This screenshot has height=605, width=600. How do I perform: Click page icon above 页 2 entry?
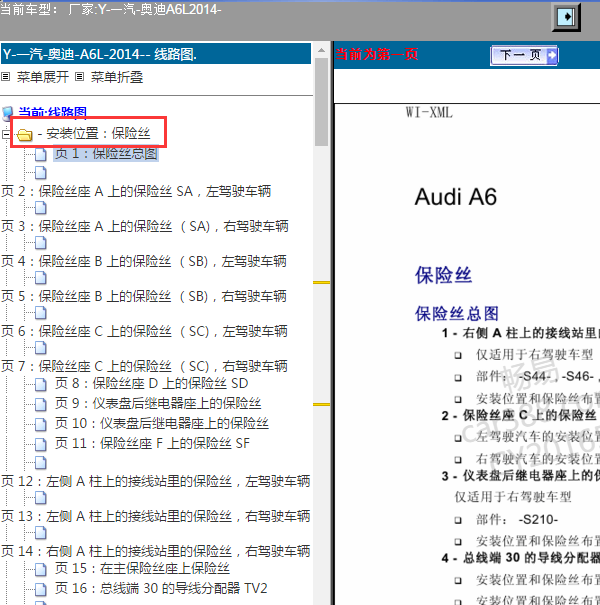(41, 173)
